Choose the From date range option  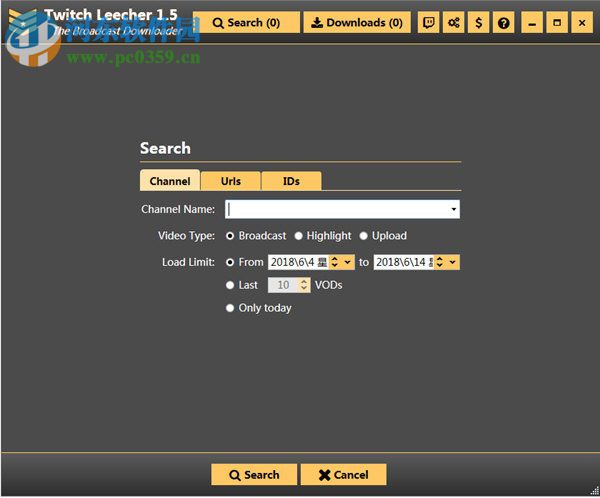[245, 262]
